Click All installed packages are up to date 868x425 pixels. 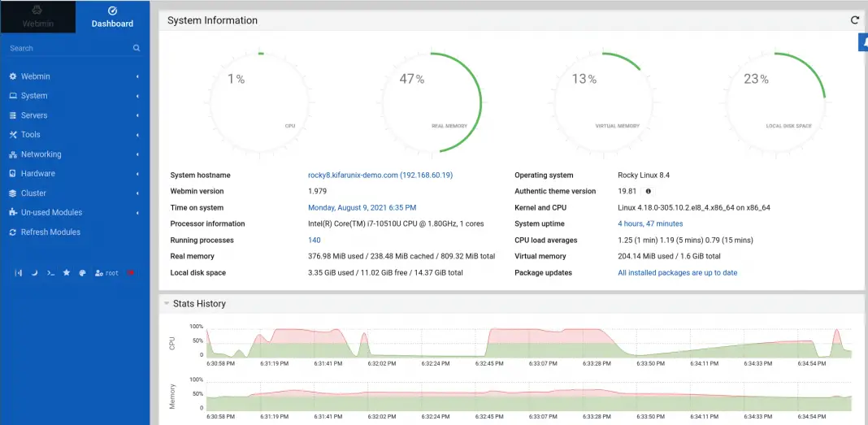point(678,273)
